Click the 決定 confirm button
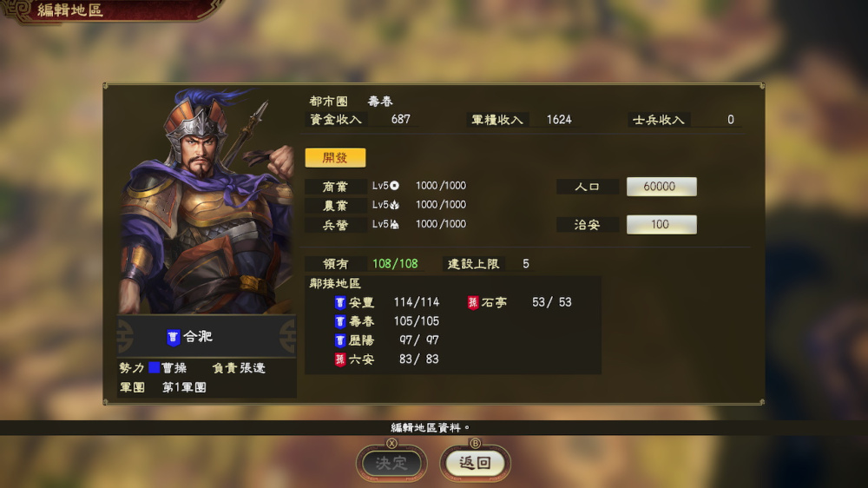The width and height of the screenshot is (868, 488). click(x=391, y=463)
